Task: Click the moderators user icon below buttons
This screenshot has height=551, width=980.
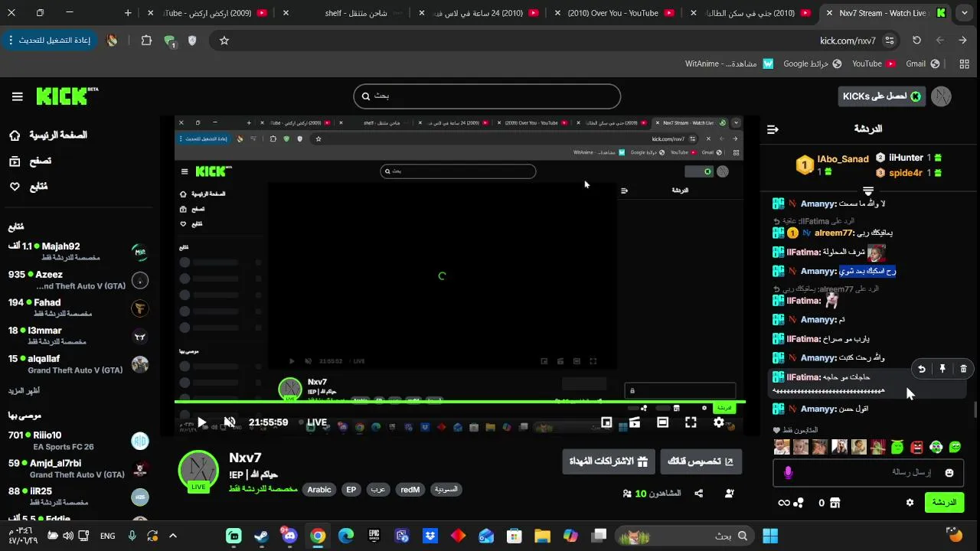Action: coord(730,494)
